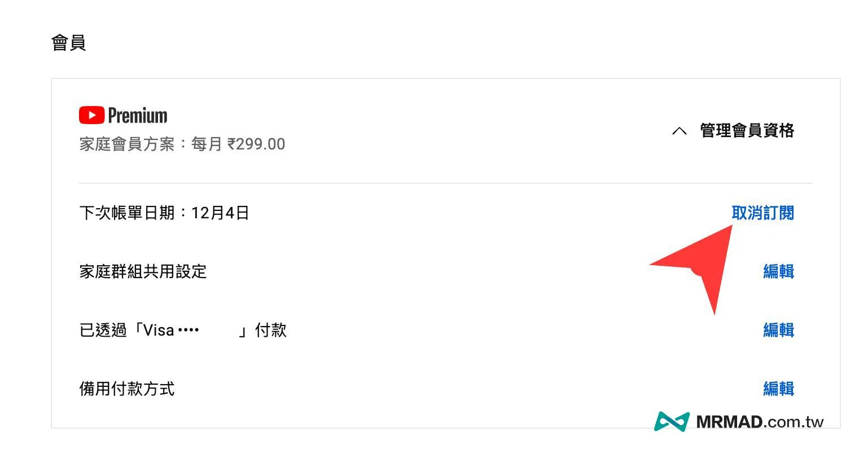This screenshot has width=868, height=449.
Task: Edit the 家庭群組共用設定 family sharing settings
Action: click(x=778, y=271)
